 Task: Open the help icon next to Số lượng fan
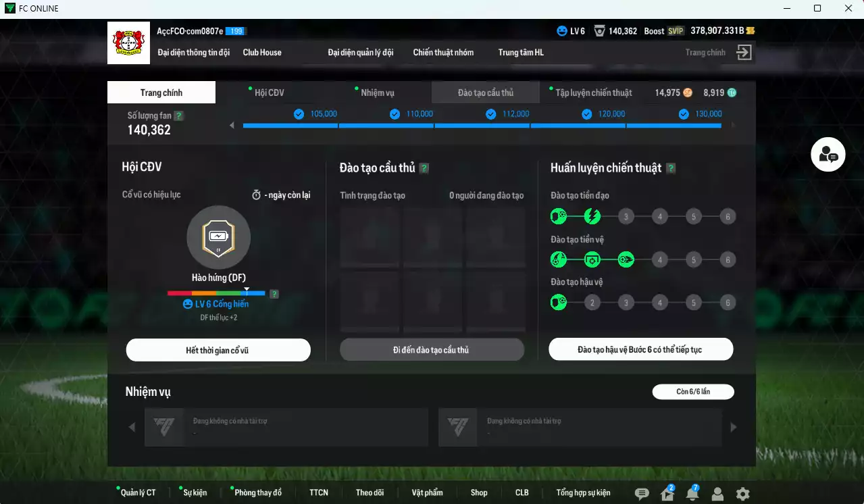(x=178, y=116)
